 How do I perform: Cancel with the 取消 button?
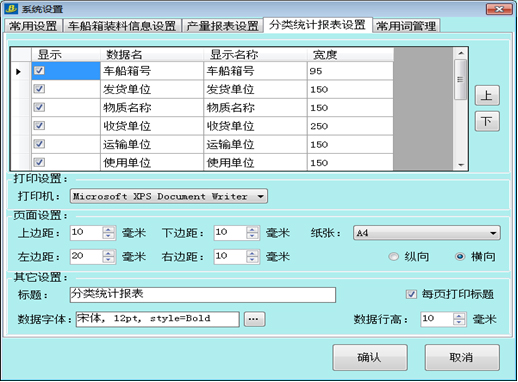pos(462,357)
